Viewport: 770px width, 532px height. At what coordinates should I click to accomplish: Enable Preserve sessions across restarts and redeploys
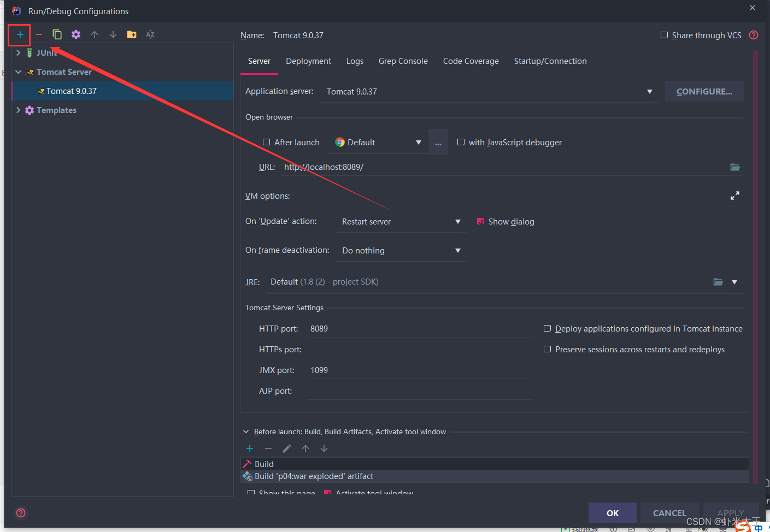[547, 349]
